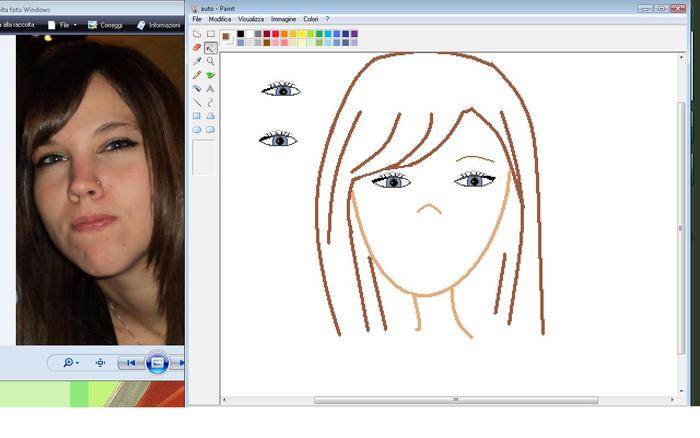Click the Fit to window icon in Photo Gallery
700x438 pixels.
click(x=100, y=363)
